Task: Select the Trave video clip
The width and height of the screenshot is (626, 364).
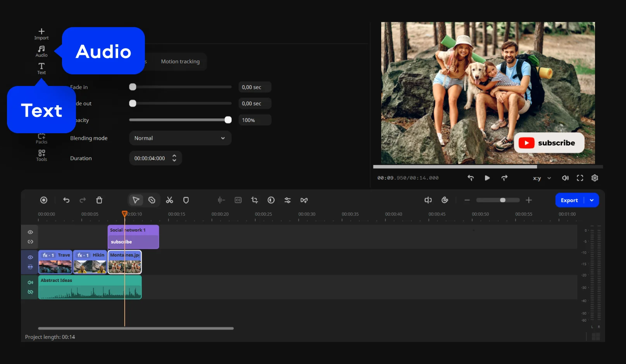Action: tap(55, 262)
